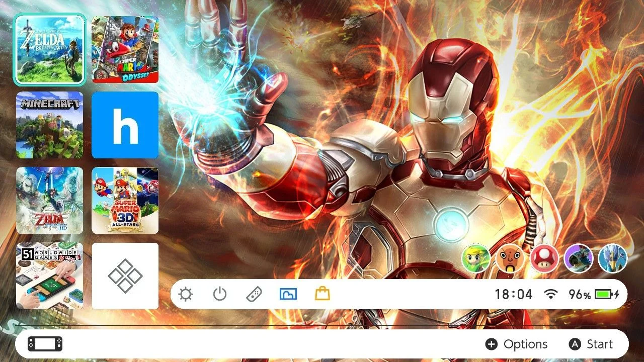Screen dimensions: 644x362
Task: Click the Wi-Fi signal icon
Action: pyautogui.click(x=551, y=295)
